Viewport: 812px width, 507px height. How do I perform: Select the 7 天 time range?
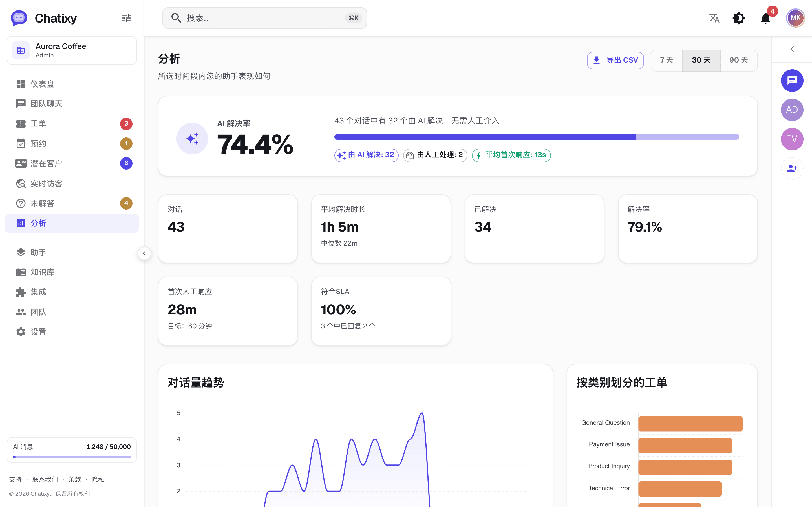coord(667,60)
